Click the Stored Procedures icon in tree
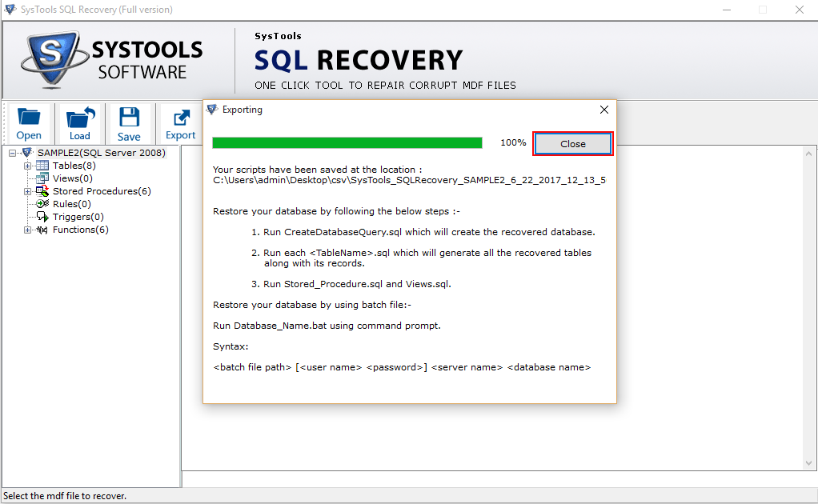818x504 pixels. [42, 191]
